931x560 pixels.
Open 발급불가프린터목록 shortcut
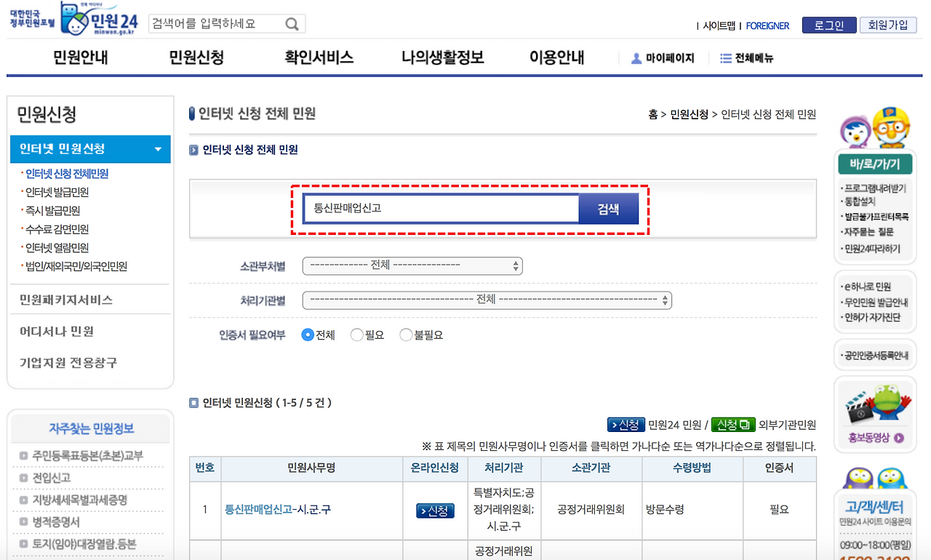click(x=876, y=217)
